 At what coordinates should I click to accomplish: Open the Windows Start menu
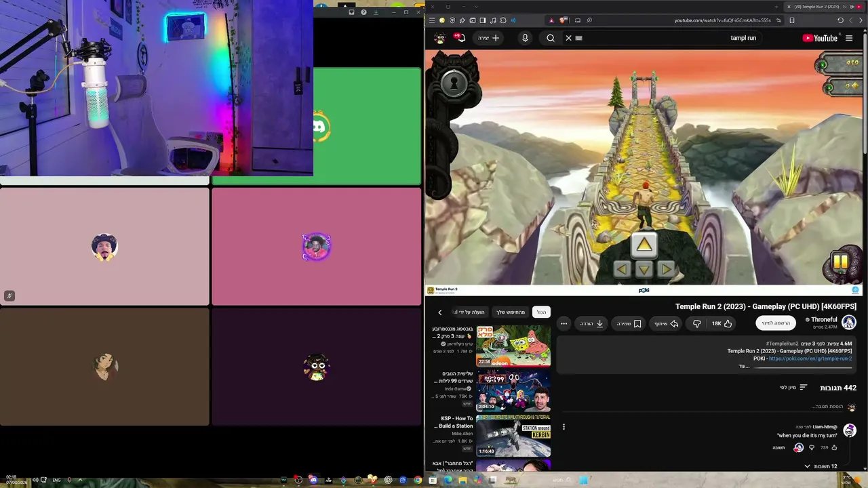pyautogui.click(x=583, y=480)
